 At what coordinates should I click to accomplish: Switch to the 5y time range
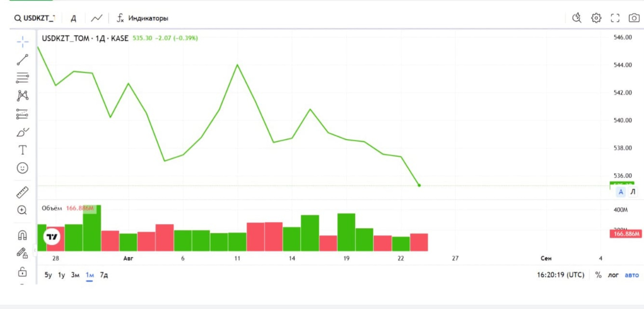pyautogui.click(x=48, y=275)
